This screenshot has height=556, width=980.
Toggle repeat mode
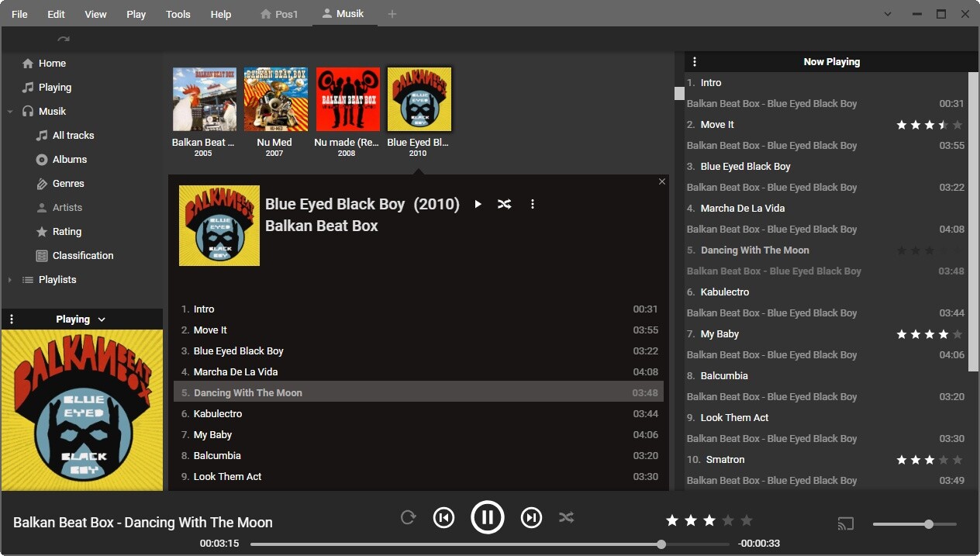[409, 516]
